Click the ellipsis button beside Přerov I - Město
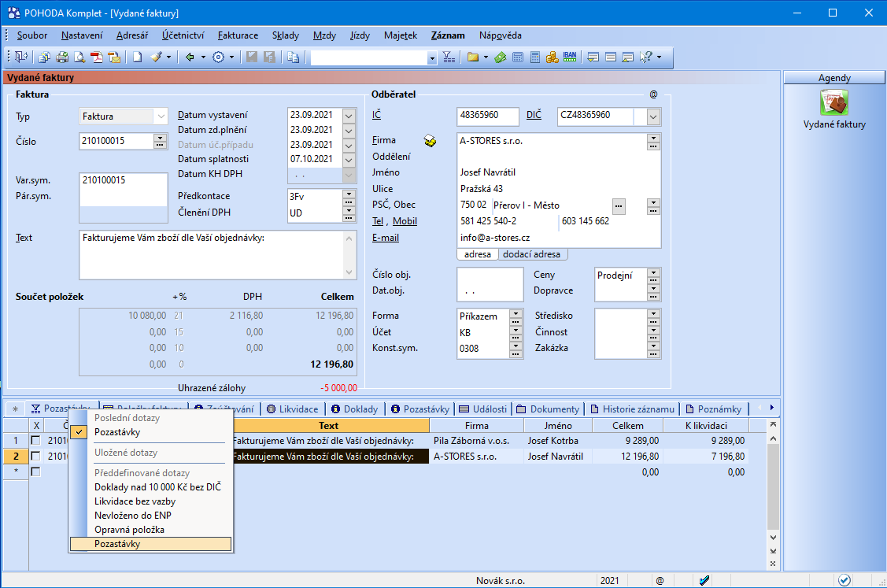 [x=619, y=206]
